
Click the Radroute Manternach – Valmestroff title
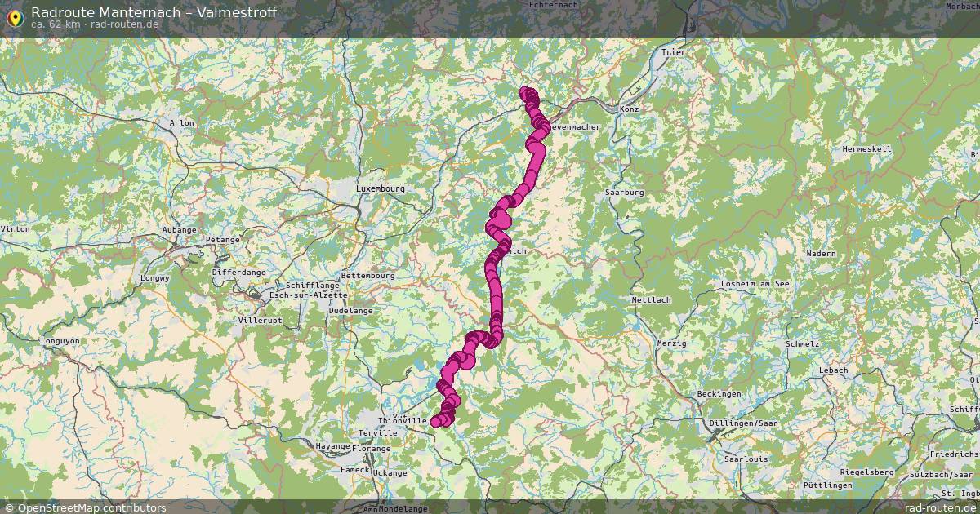pyautogui.click(x=154, y=12)
